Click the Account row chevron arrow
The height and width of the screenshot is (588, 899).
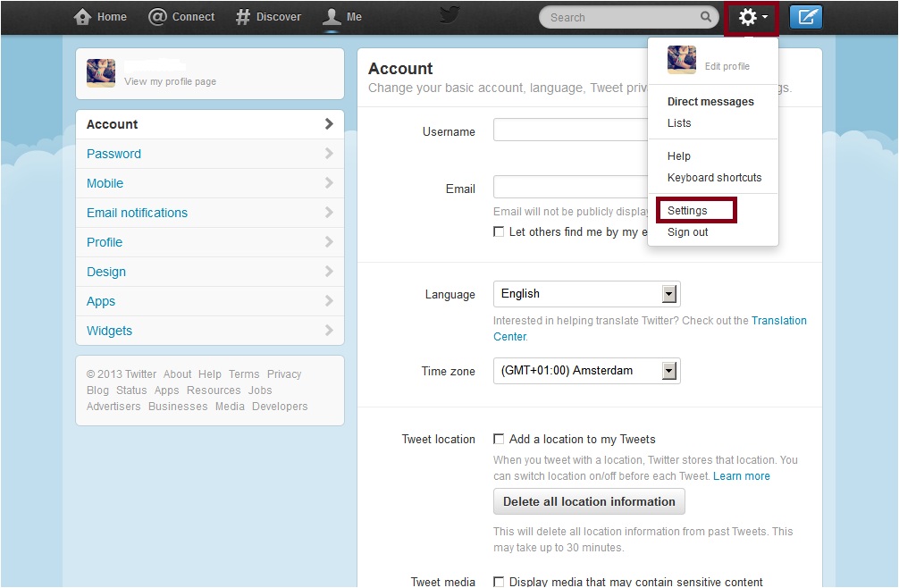click(x=329, y=124)
